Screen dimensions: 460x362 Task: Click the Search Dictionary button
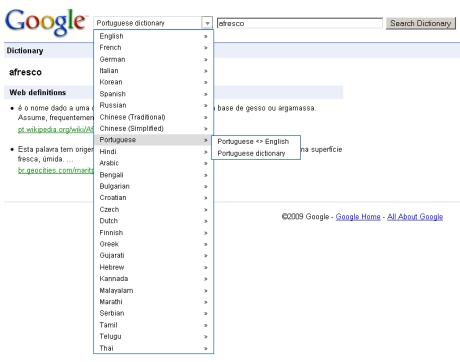pos(421,23)
